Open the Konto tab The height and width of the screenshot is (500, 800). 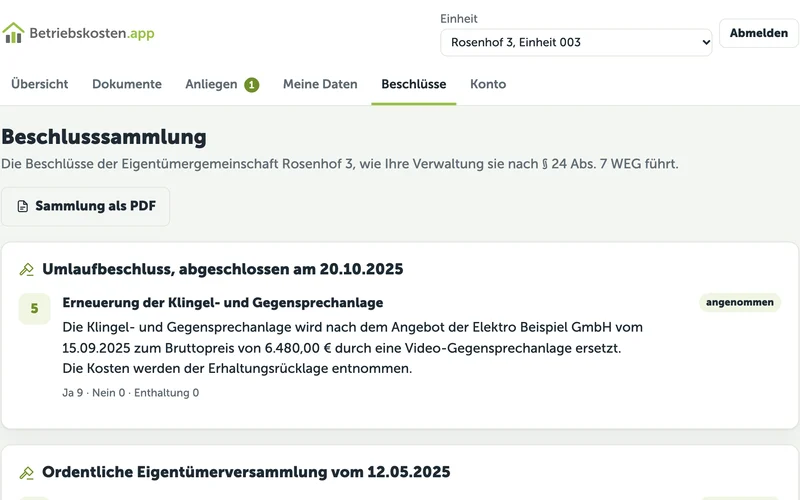click(488, 84)
